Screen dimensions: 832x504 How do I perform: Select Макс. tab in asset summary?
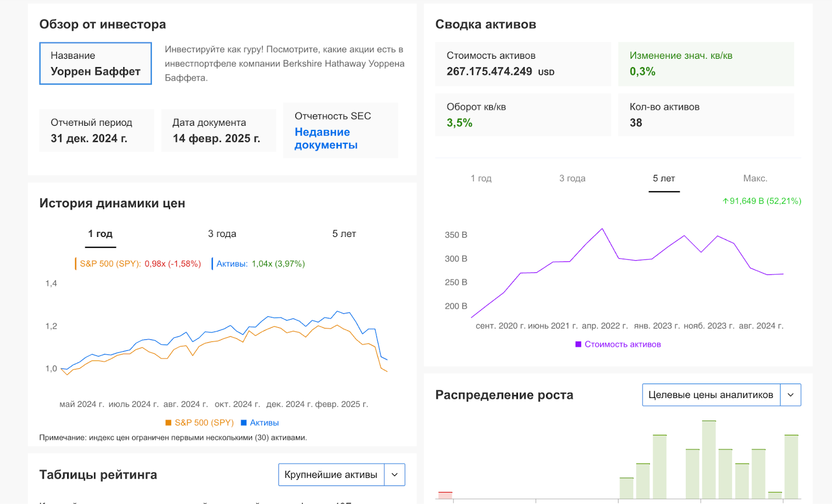click(x=755, y=178)
